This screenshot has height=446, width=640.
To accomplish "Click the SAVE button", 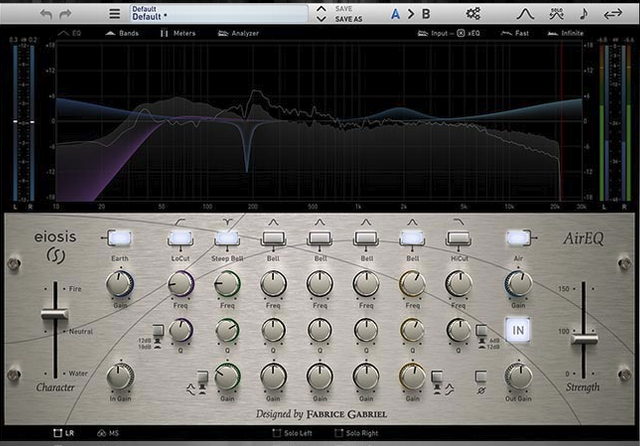I will point(344,9).
